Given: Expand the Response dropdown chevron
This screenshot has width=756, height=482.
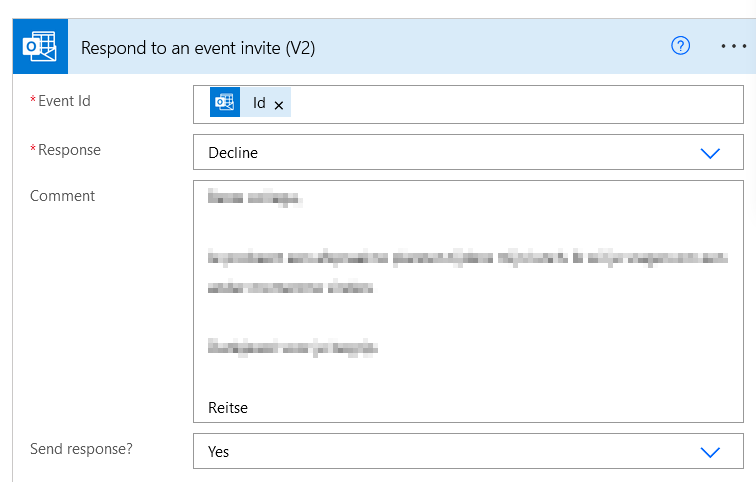Looking at the screenshot, I should [x=710, y=153].
